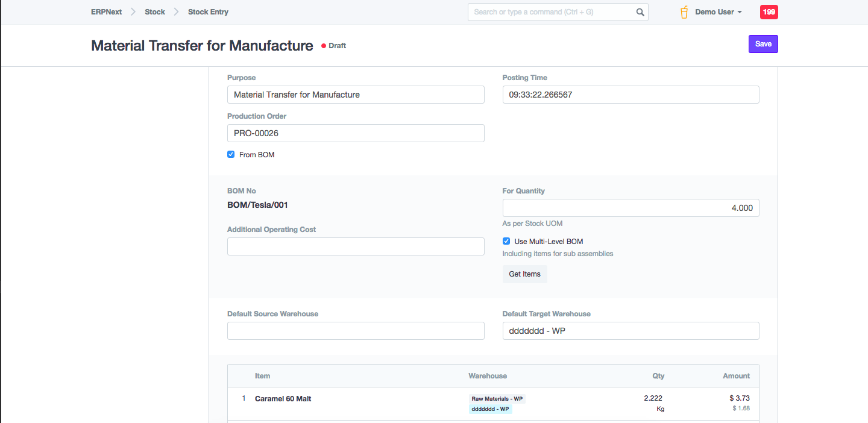Click the Get Items button
Viewport: 868px width, 423px height.
tap(524, 274)
